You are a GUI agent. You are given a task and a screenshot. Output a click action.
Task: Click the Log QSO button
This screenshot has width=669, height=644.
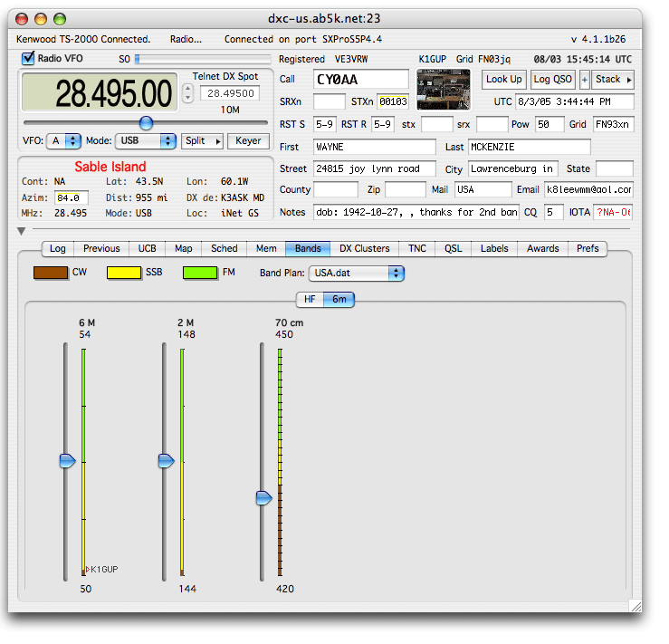pos(552,80)
